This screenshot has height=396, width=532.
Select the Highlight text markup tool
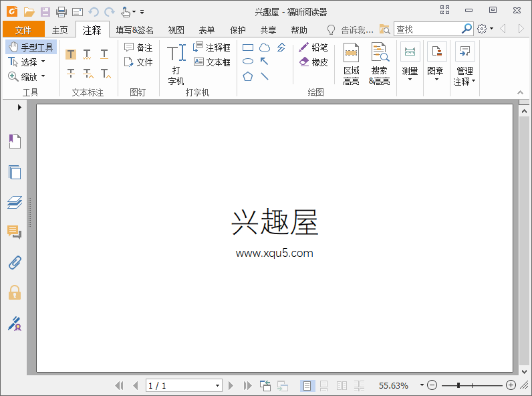[71, 54]
